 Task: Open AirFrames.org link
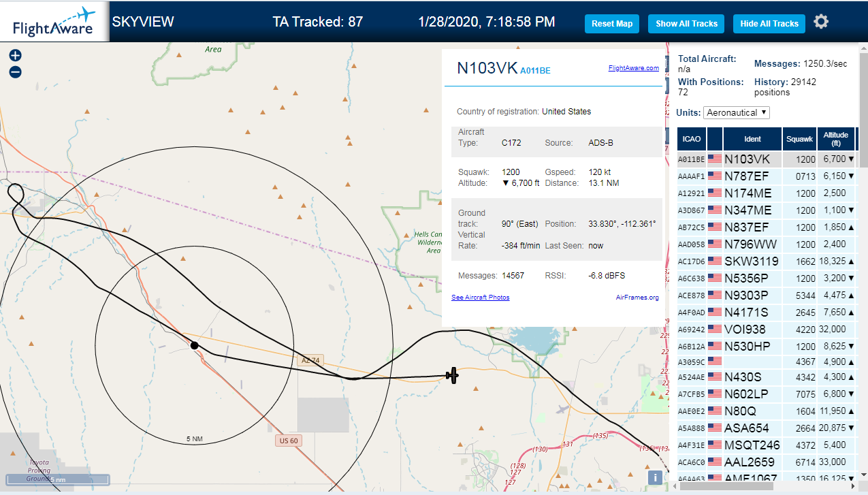637,298
